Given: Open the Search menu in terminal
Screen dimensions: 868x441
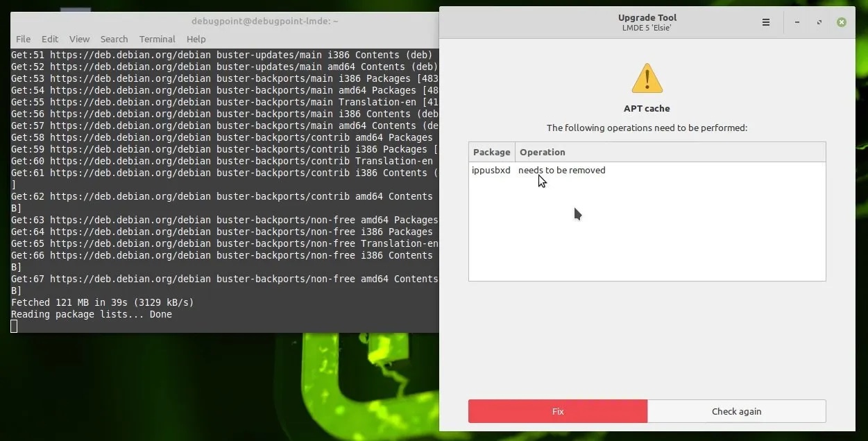Looking at the screenshot, I should click(x=114, y=40).
